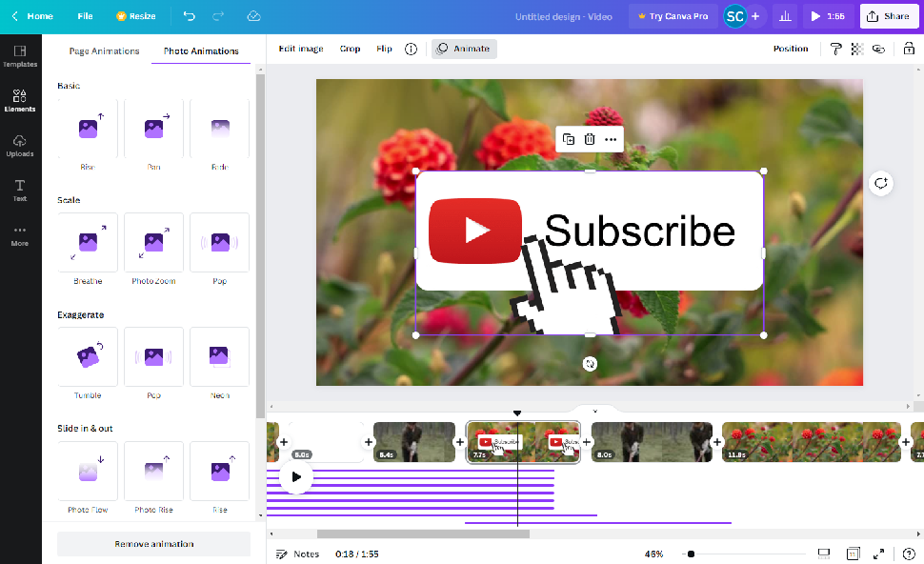
Task: Undo the last action
Action: pyautogui.click(x=190, y=16)
